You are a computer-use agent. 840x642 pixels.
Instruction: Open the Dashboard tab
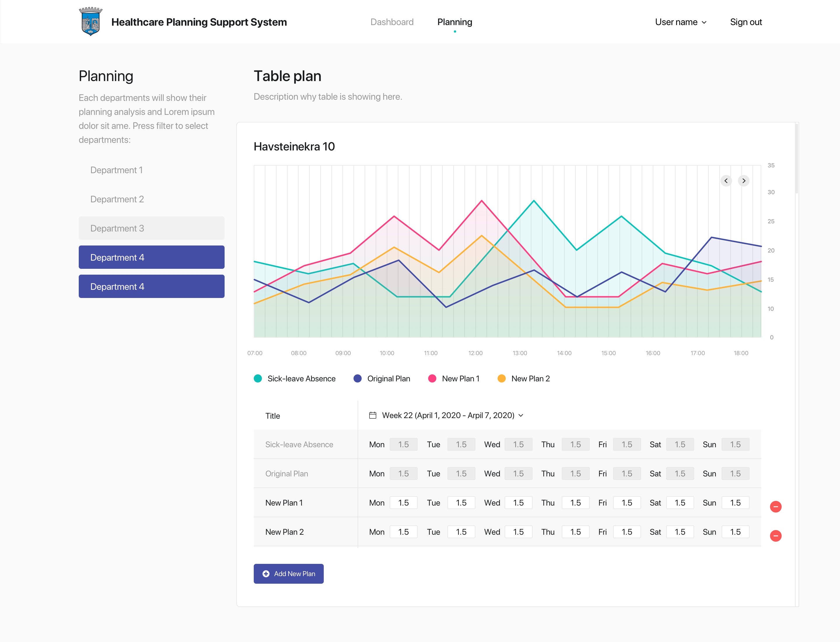(x=392, y=22)
